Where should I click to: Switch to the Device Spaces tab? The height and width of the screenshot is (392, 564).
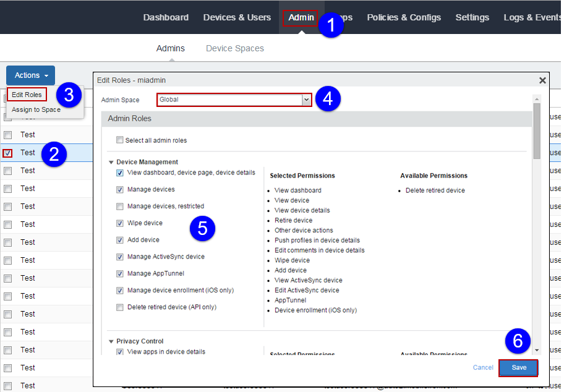[234, 48]
